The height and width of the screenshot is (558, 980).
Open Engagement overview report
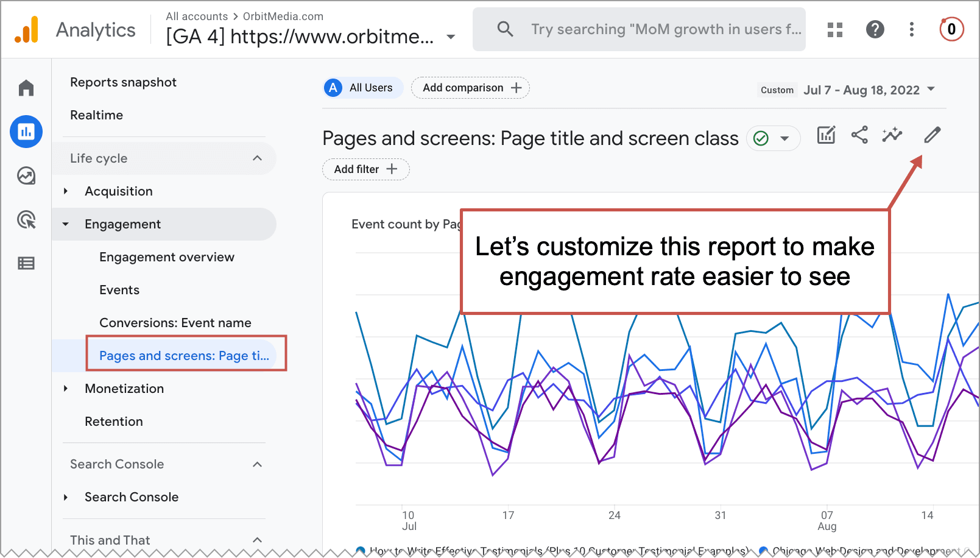pos(167,257)
